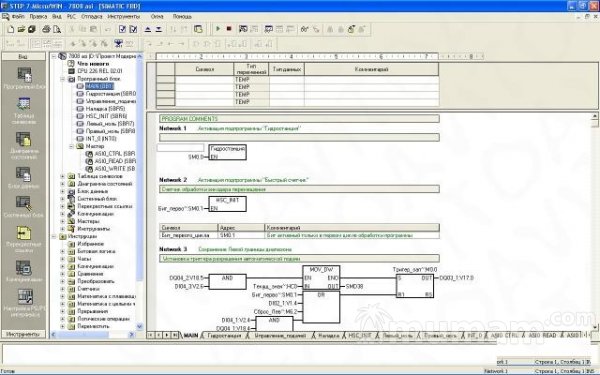Open Set PG/PC Interface in the navigation bar

coord(24,303)
